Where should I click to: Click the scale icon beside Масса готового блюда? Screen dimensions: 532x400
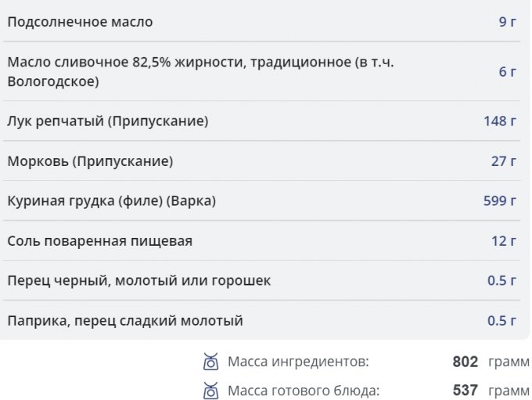click(x=210, y=390)
